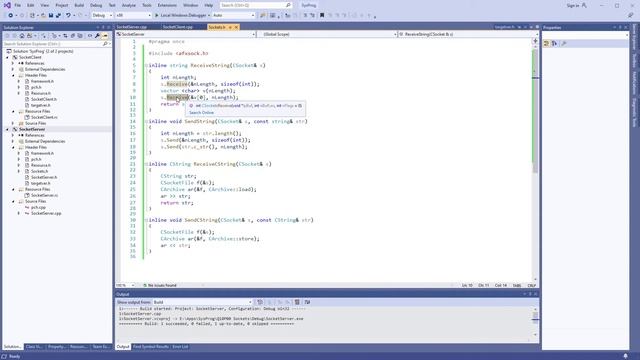Click Show All Files icon in Solution Explorer

(80, 36)
